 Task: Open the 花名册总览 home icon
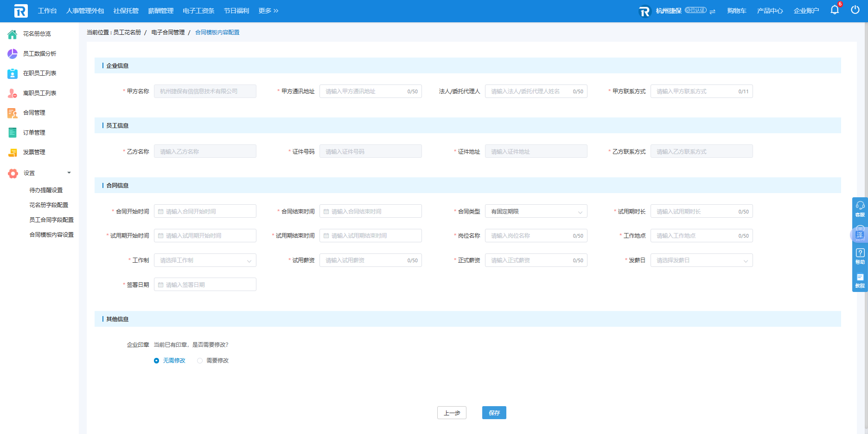[x=13, y=34]
